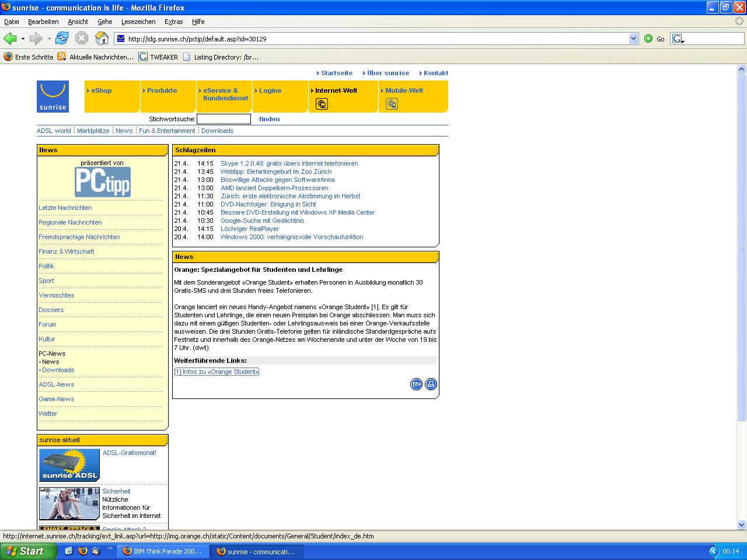Click the page's vertical scrollbar down arrow
This screenshot has height=560, width=747.
(x=742, y=524)
